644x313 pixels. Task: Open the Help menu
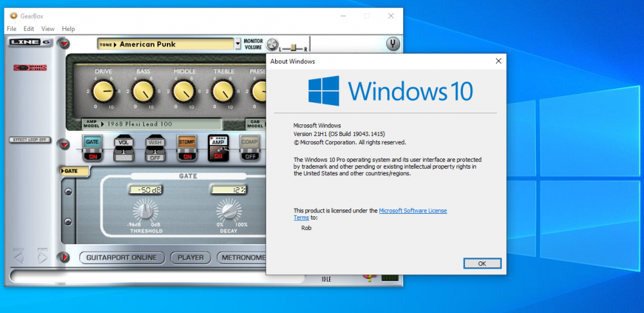point(68,29)
